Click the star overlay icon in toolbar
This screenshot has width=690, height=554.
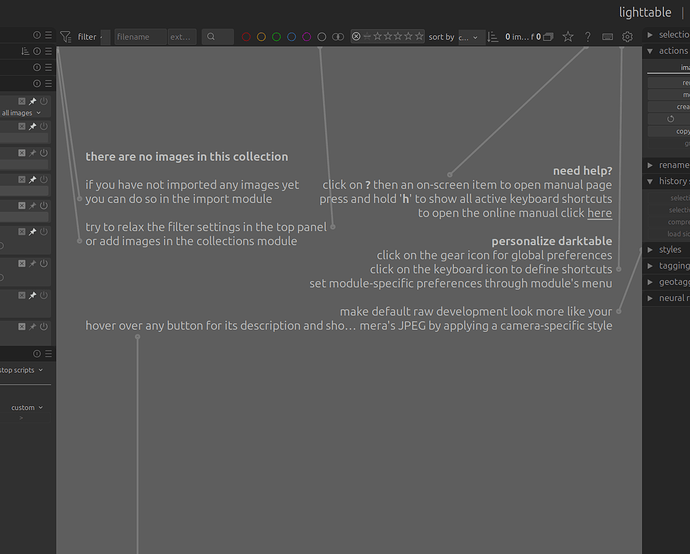click(x=568, y=37)
